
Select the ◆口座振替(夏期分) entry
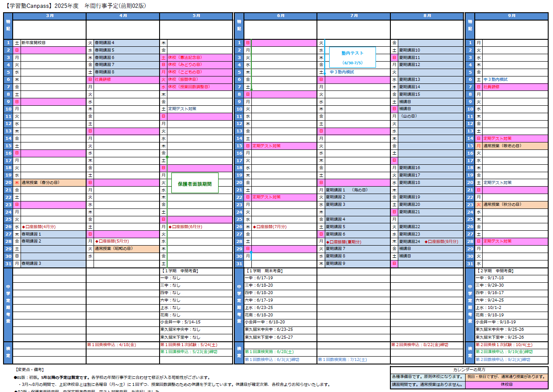pos(344,242)
